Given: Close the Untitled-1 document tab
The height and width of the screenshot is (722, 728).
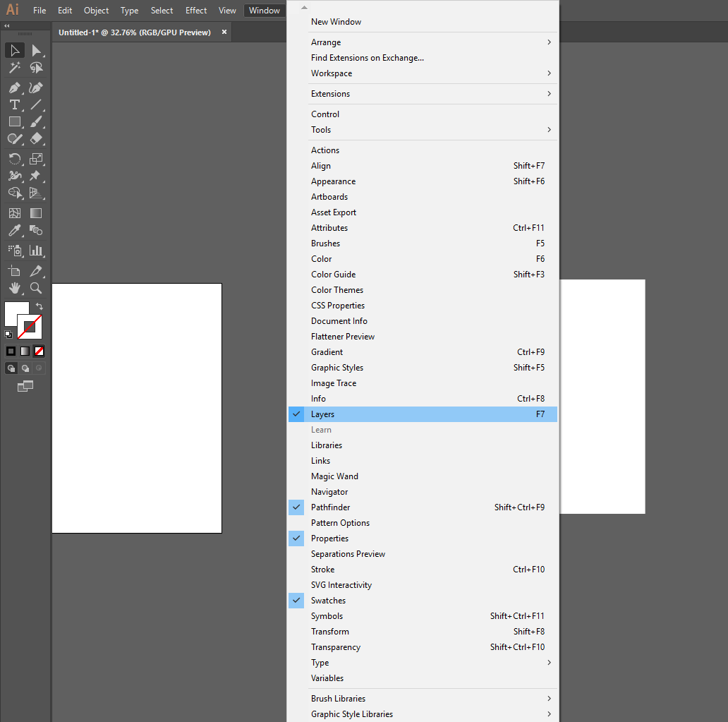Looking at the screenshot, I should point(224,32).
